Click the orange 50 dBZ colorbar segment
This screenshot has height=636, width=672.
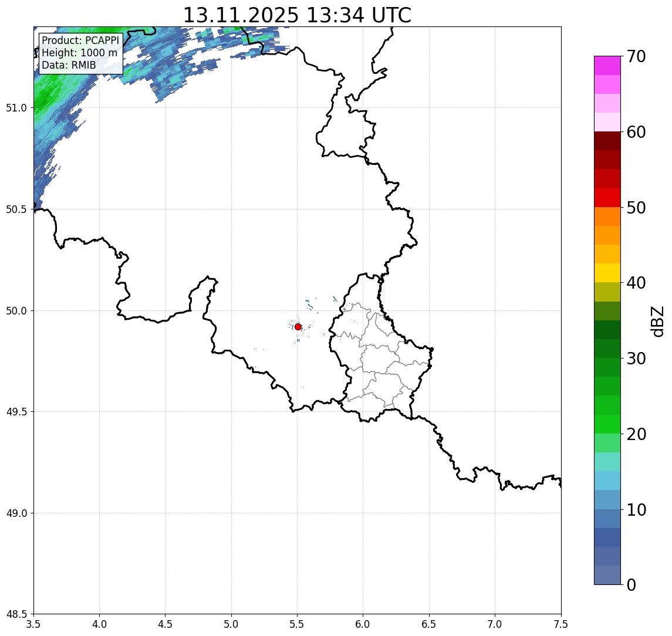tap(607, 216)
